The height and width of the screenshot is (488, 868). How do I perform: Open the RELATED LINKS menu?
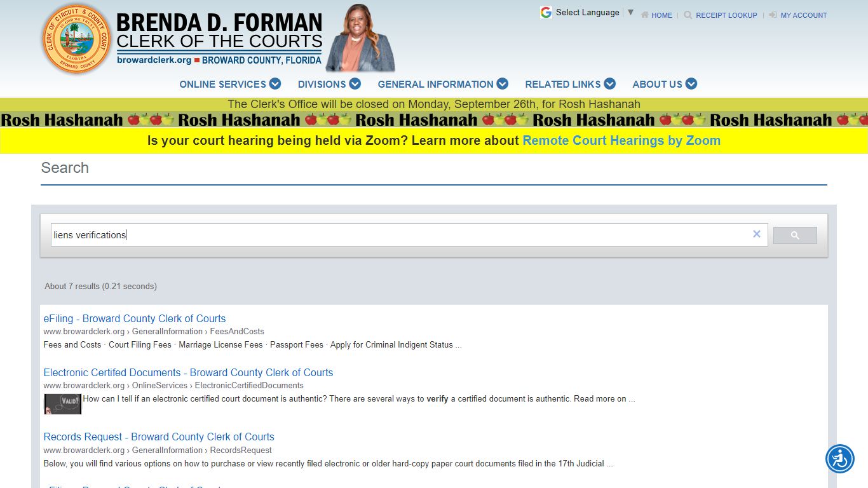click(562, 84)
